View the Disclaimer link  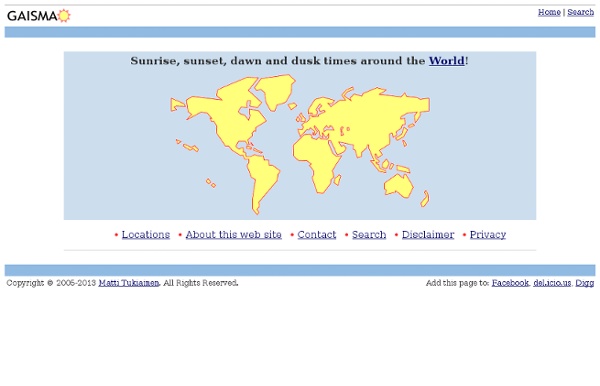pyautogui.click(x=428, y=235)
